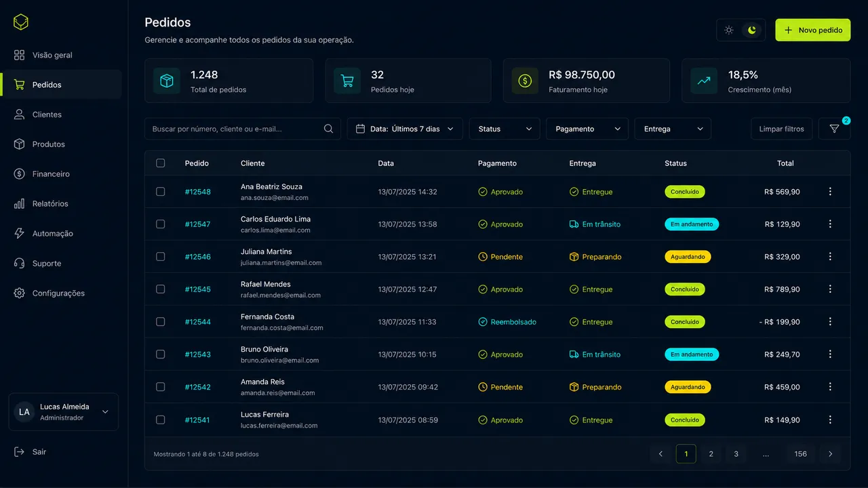Select checkbox for order #12548

click(x=161, y=192)
